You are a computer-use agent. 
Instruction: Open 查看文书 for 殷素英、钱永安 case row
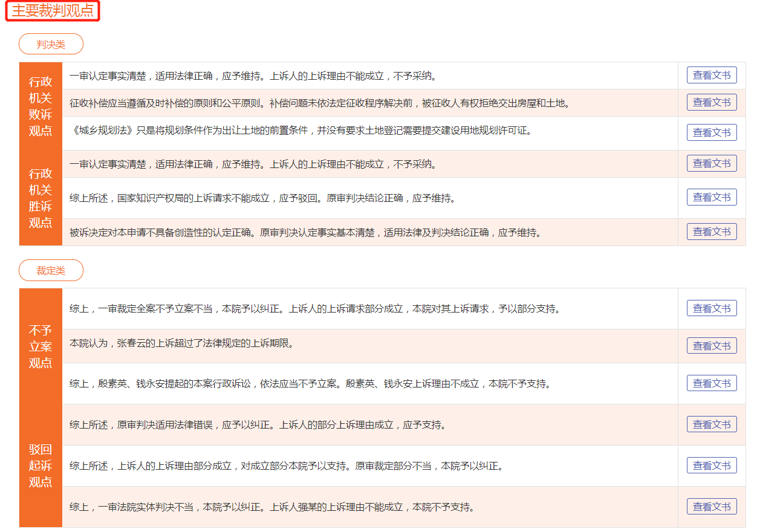(712, 383)
